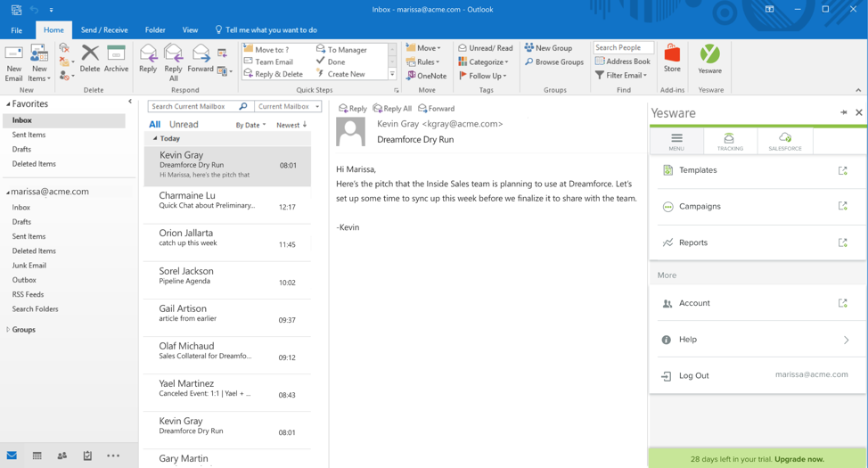The image size is (868, 468).
Task: Select the Team Email quick step
Action: coord(268,62)
